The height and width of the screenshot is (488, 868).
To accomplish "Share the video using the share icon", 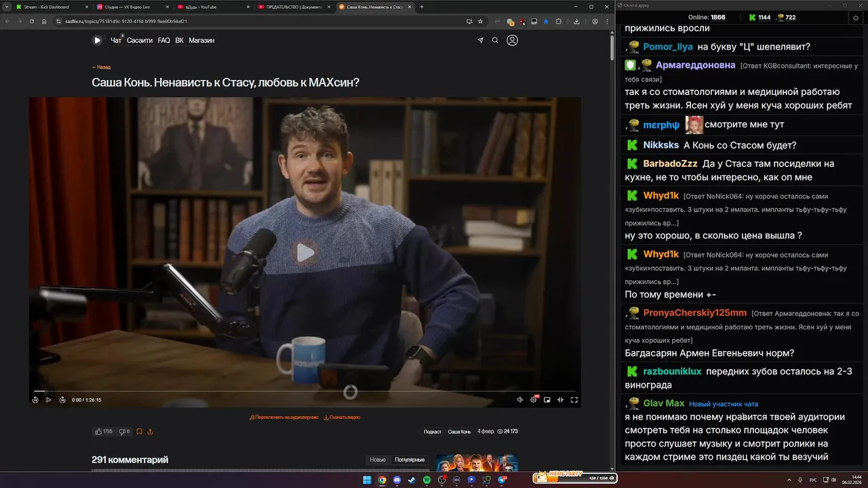I will (150, 432).
